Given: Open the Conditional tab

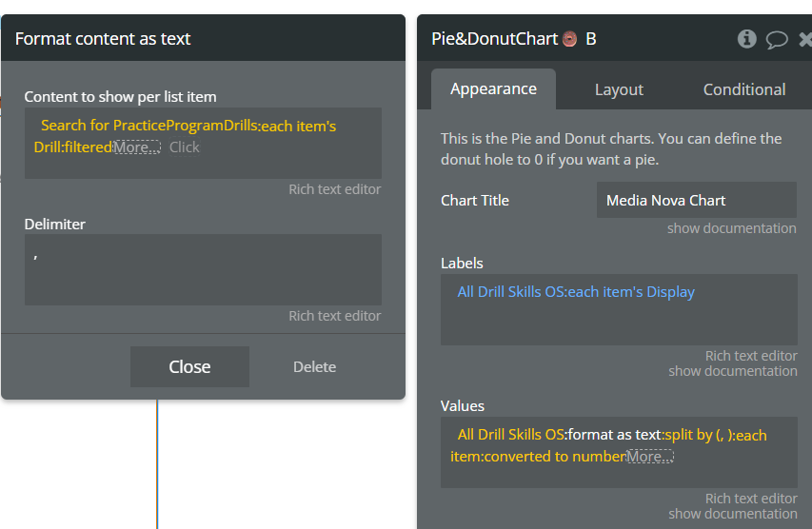Looking at the screenshot, I should (x=744, y=89).
